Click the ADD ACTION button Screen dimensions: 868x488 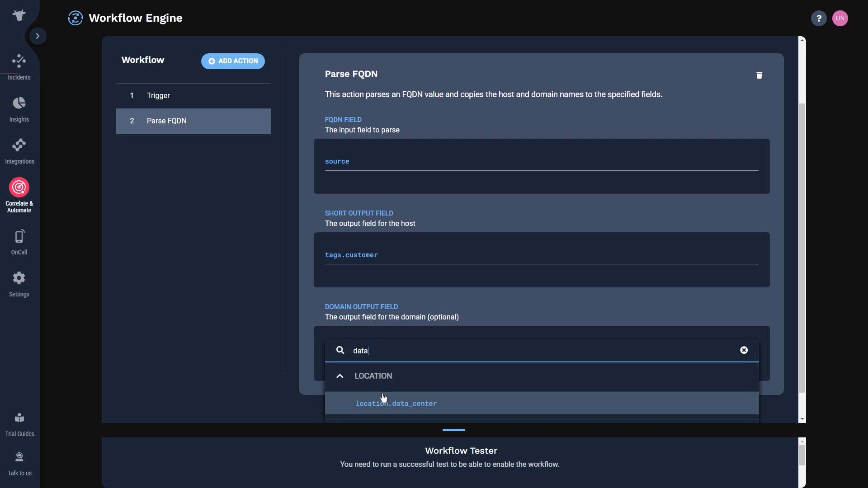(233, 61)
